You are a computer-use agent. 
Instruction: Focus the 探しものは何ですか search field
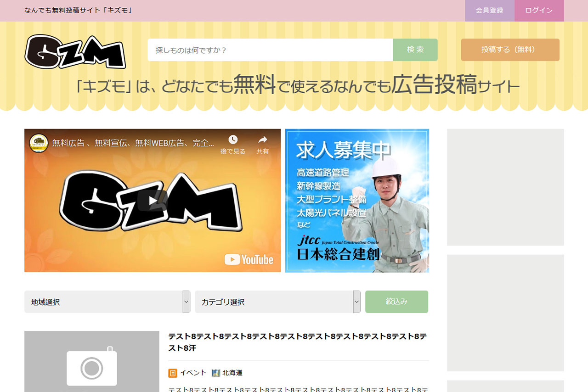(x=270, y=50)
